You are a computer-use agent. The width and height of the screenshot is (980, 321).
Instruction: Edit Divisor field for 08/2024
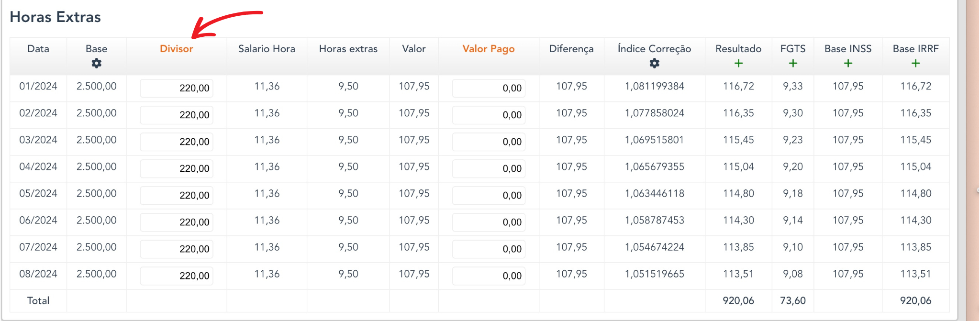click(177, 276)
